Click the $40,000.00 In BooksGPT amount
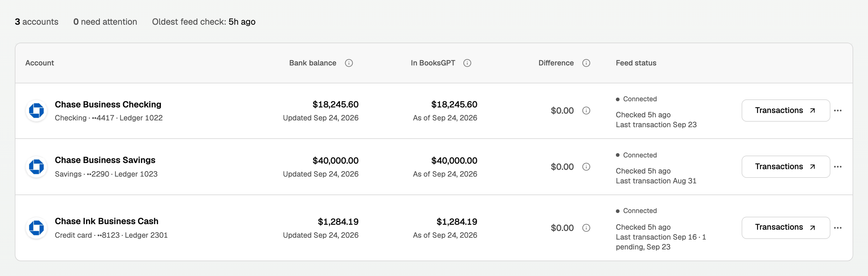This screenshot has height=276, width=868. click(x=454, y=161)
